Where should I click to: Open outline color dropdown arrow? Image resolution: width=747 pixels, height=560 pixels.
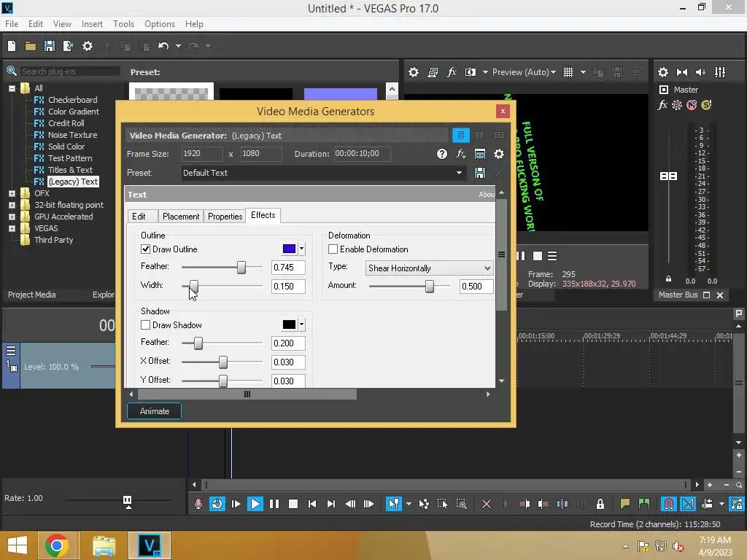click(x=301, y=249)
